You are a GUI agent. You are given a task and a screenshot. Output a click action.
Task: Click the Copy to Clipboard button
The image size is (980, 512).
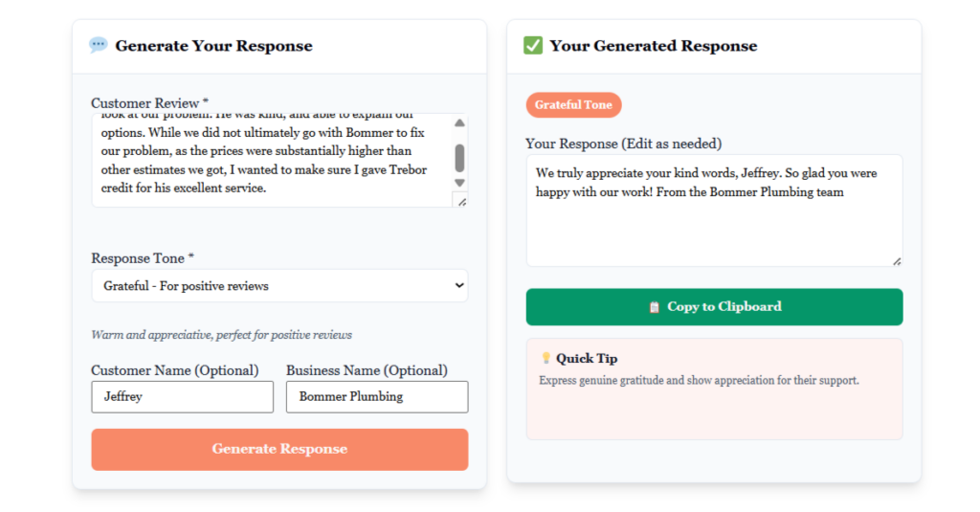coord(714,307)
